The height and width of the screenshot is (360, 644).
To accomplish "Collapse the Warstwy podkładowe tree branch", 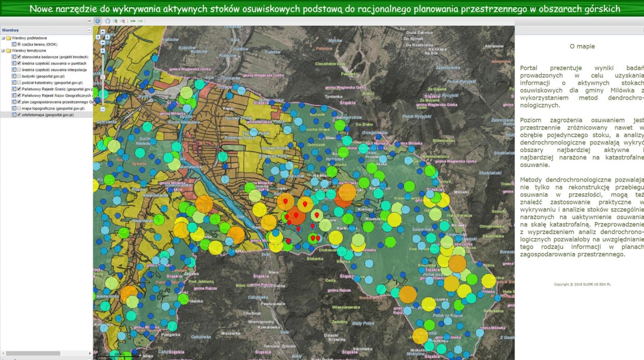I will [3, 38].
